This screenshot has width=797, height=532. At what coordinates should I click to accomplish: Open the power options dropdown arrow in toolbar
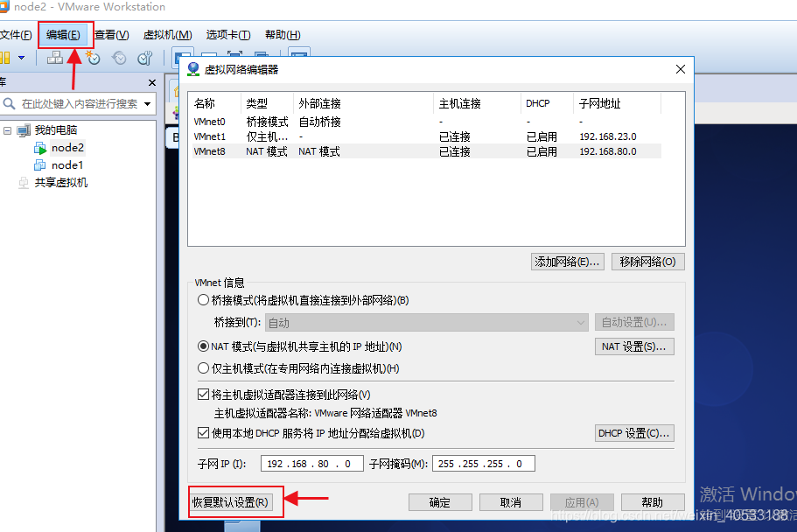[21, 58]
